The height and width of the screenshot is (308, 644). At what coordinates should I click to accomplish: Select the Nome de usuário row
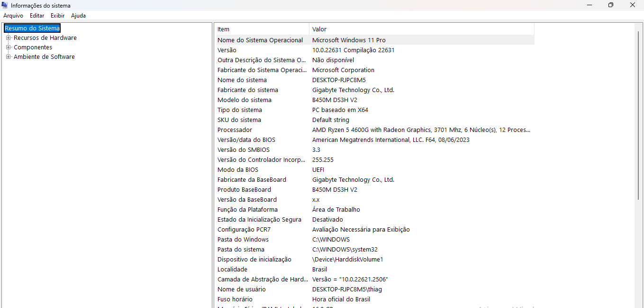point(374,289)
